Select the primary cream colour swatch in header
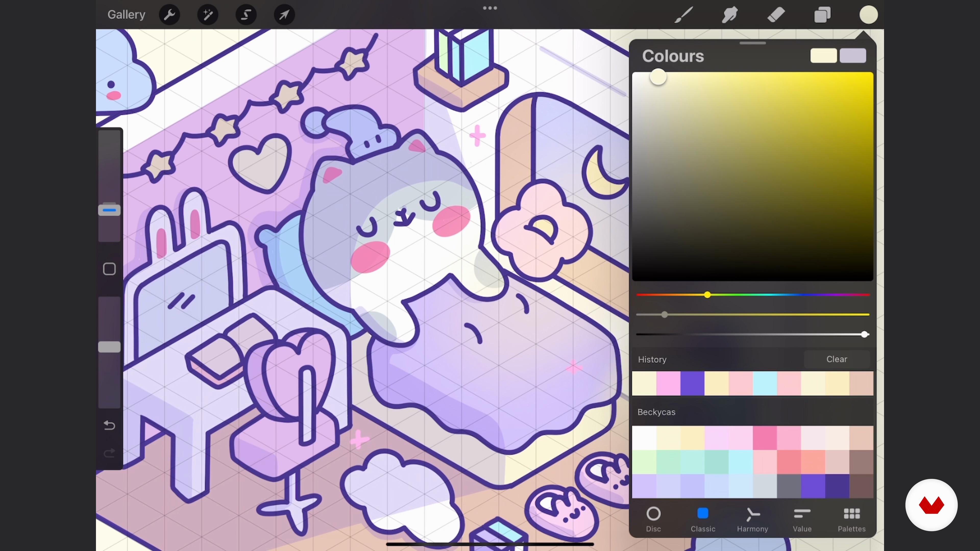The height and width of the screenshot is (551, 980). (823, 56)
